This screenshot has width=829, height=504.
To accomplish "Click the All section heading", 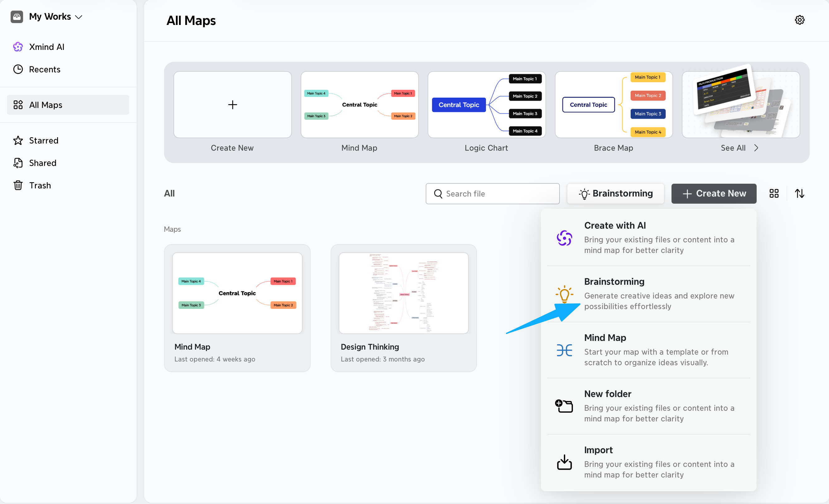I will click(169, 193).
